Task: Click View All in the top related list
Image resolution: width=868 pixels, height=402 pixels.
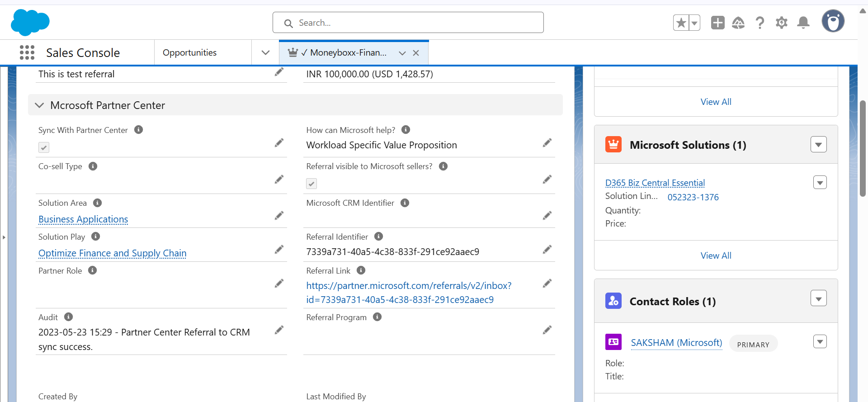Action: [716, 102]
